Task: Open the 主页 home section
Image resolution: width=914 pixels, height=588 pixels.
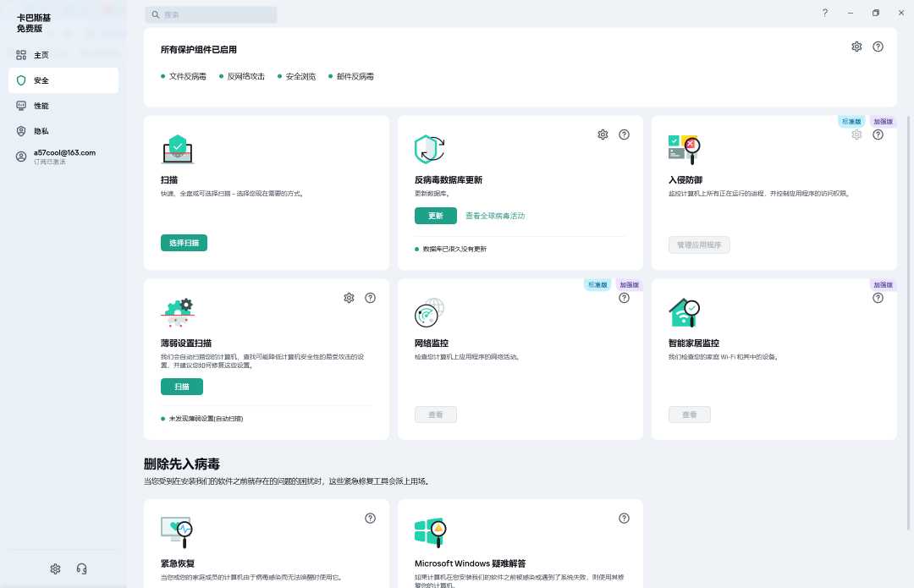Action: (63, 55)
